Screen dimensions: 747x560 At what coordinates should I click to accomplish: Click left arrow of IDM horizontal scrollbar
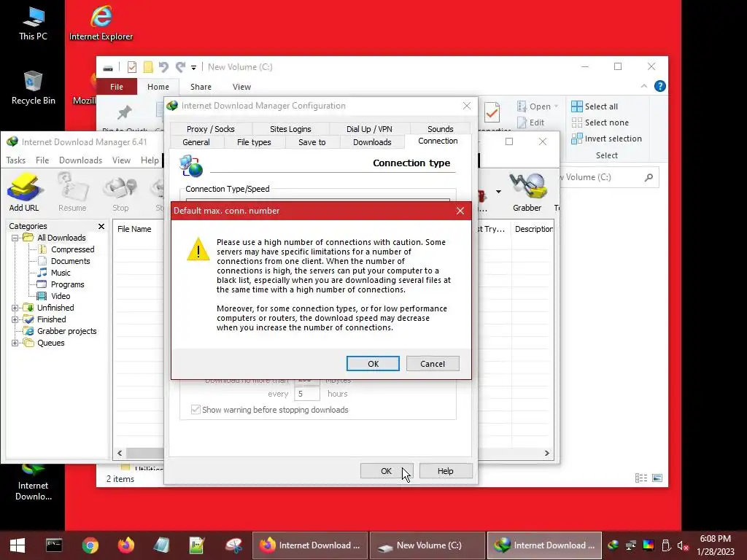point(120,454)
